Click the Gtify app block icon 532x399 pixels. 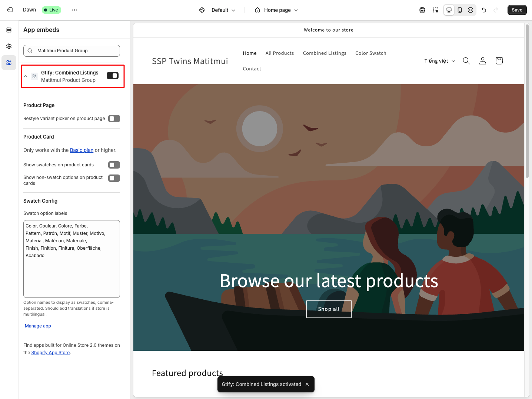[x=34, y=76]
